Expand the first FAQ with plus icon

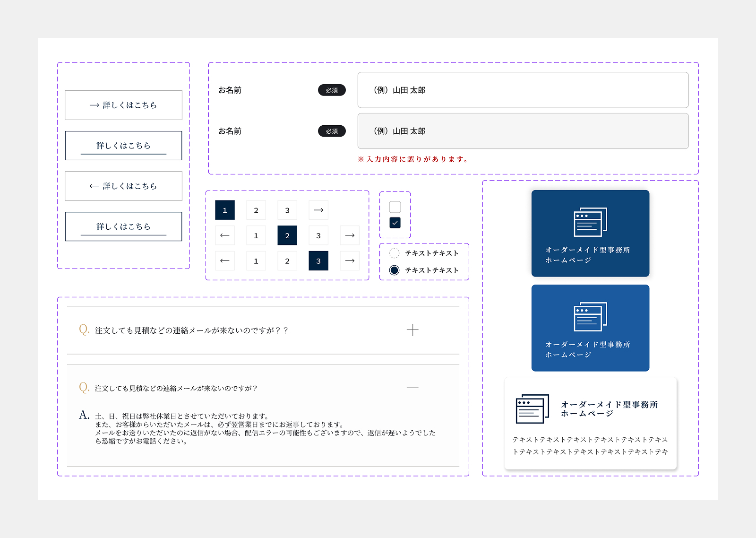[x=412, y=330]
